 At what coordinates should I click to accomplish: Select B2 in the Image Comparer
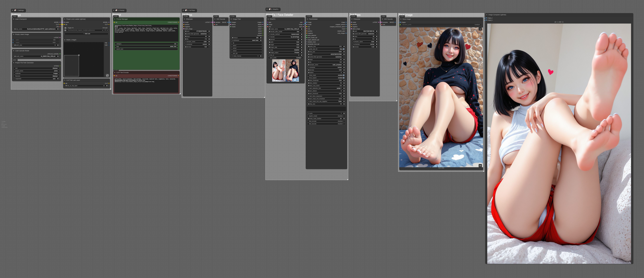pyautogui.click(x=563, y=22)
